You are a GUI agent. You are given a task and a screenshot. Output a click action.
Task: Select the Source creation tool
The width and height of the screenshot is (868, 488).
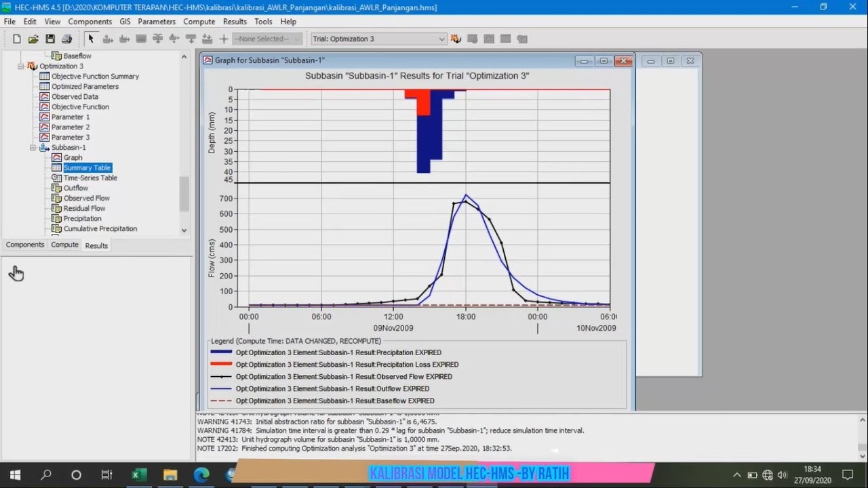pyautogui.click(x=191, y=39)
